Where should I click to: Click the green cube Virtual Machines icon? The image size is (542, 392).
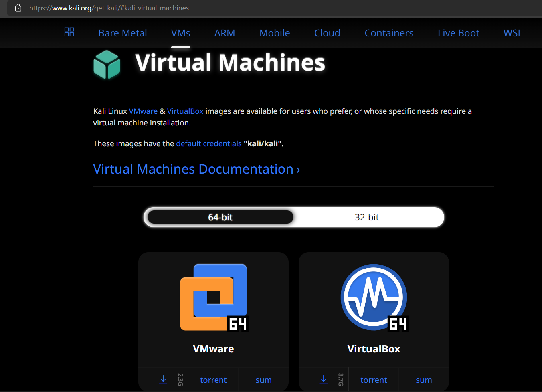click(x=107, y=64)
